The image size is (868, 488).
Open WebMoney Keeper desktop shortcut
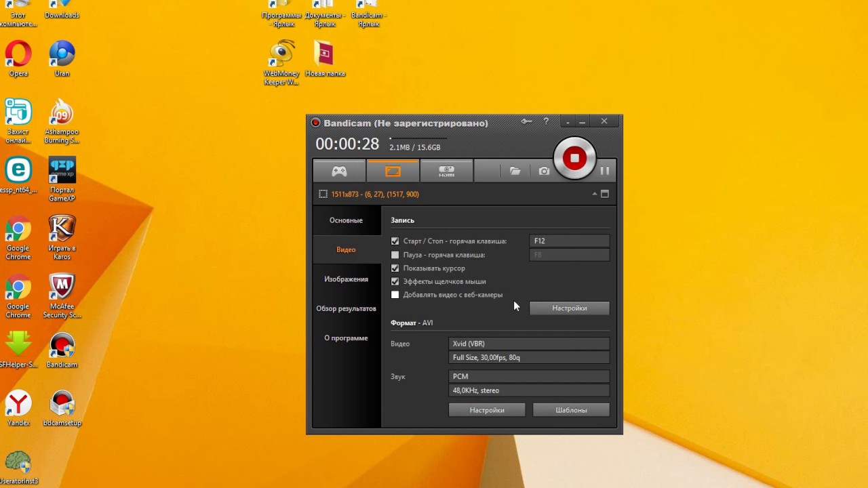(281, 63)
